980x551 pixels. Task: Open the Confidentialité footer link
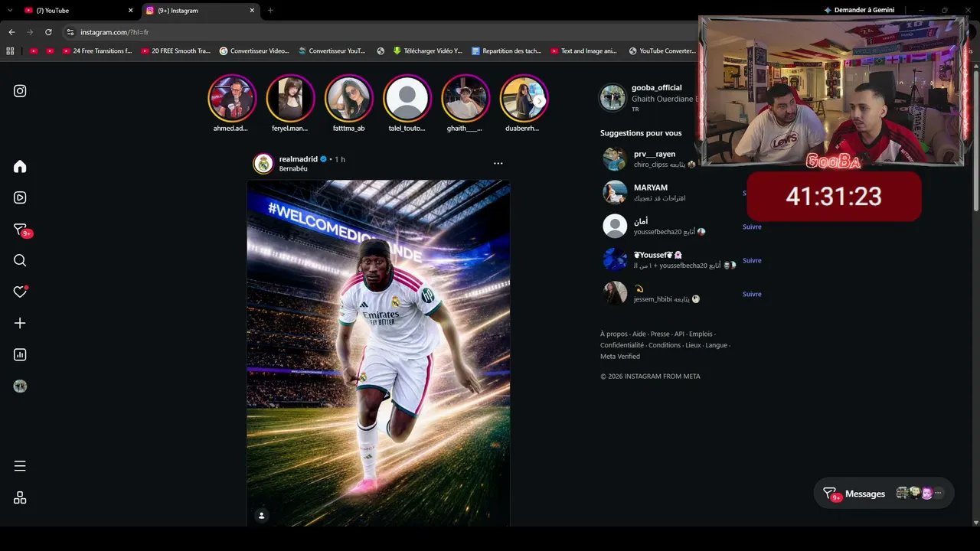622,345
